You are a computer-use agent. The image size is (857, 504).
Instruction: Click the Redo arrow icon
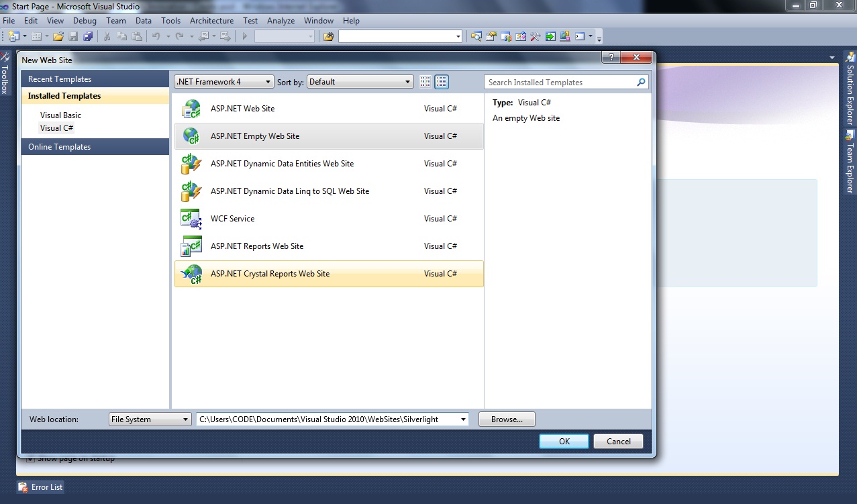coord(180,36)
